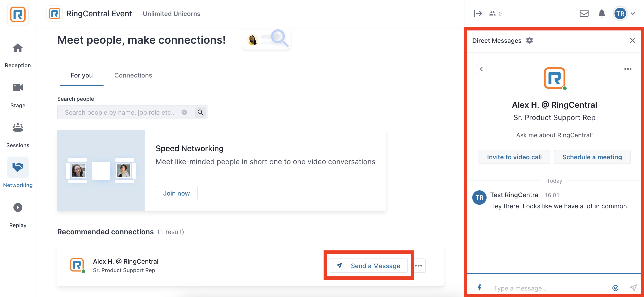Click the Hey there! message text
The height and width of the screenshot is (297, 644).
click(559, 206)
